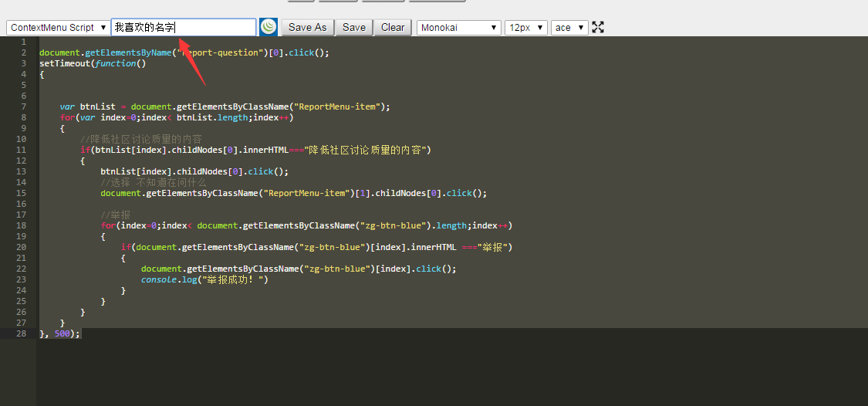868x406 pixels.
Task: Click the comment //举报
Action: (x=115, y=215)
